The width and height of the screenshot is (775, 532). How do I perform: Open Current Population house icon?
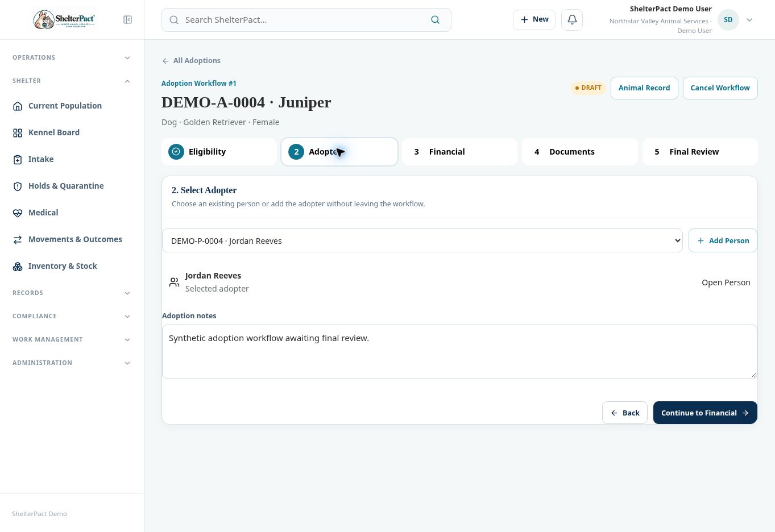click(x=18, y=106)
